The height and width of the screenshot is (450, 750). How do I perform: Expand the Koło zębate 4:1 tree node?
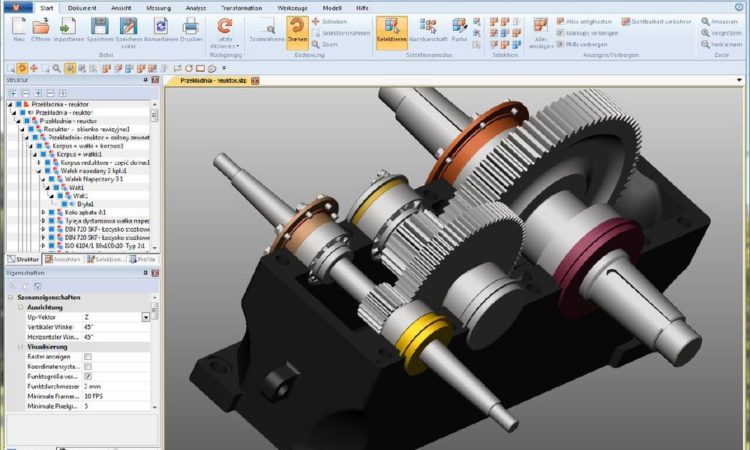[x=41, y=213]
